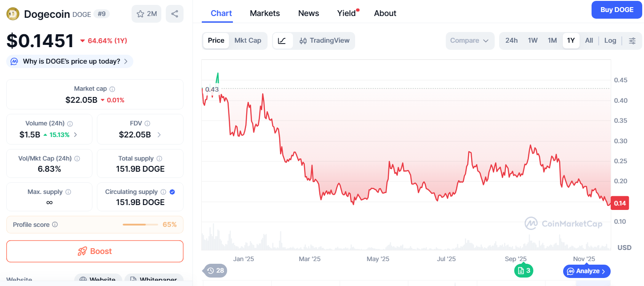This screenshot has height=286, width=644.
Task: Toggle chart to Mkt Cap view
Action: pos(248,40)
